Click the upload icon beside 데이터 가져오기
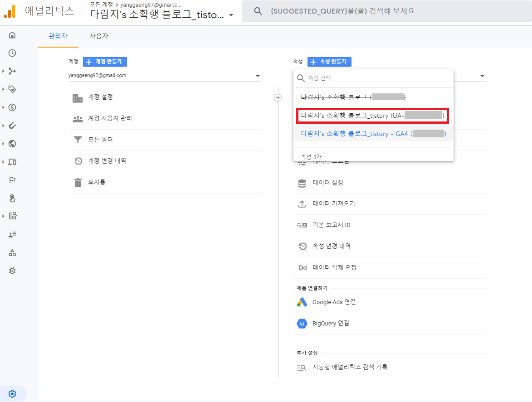 pyautogui.click(x=302, y=203)
